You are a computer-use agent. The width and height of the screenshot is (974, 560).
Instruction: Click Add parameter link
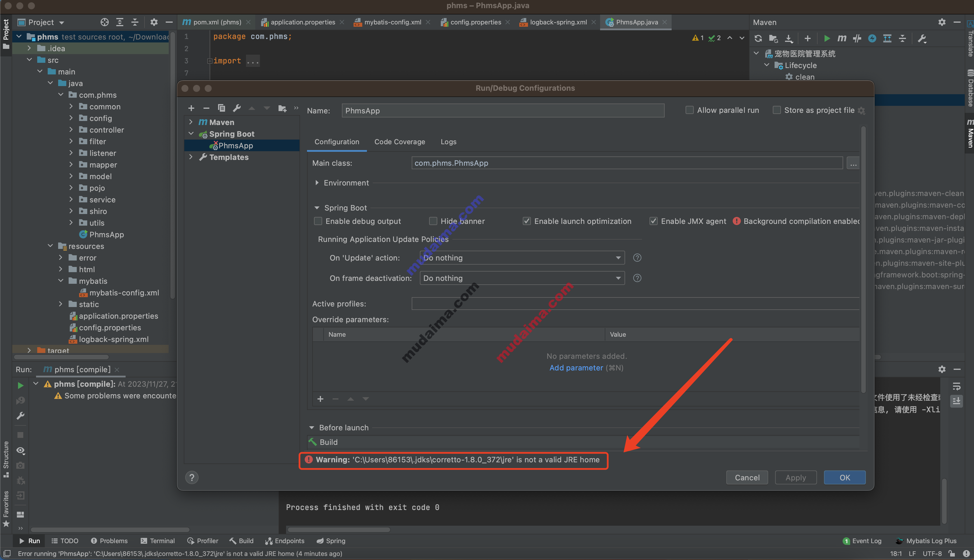[576, 368]
